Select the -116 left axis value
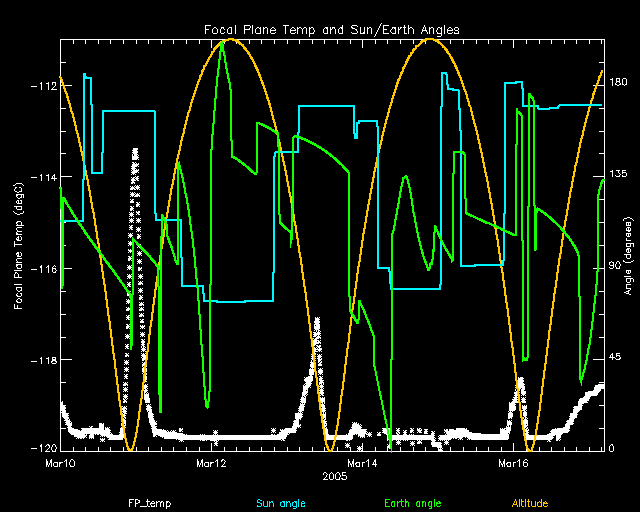The width and height of the screenshot is (640, 512). pos(44,269)
